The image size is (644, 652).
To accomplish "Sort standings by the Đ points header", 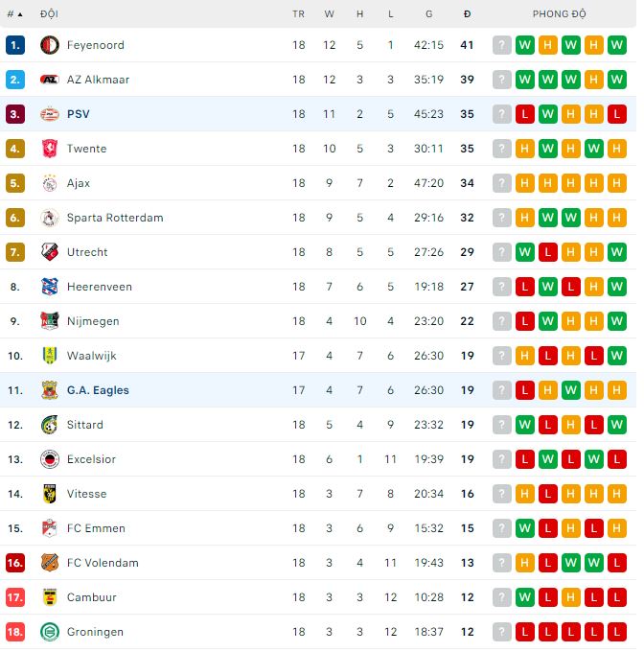I will 467,14.
